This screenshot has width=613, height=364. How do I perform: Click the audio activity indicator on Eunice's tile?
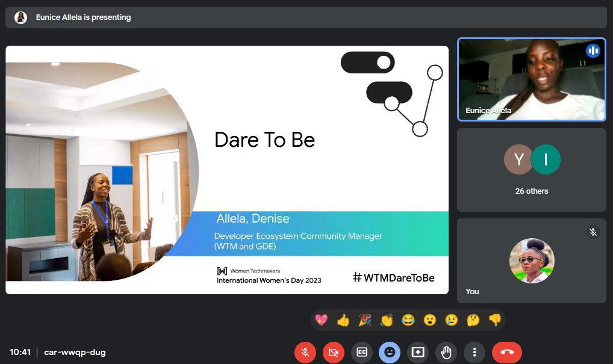593,51
